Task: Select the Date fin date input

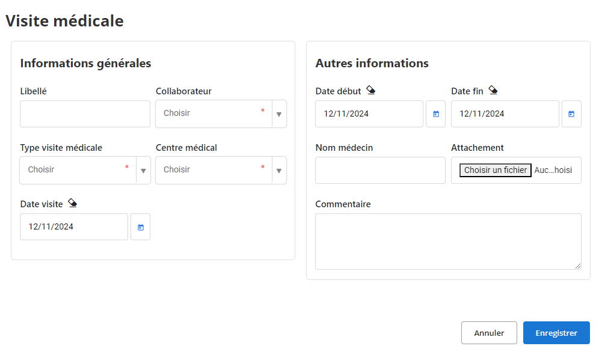Action: (505, 114)
